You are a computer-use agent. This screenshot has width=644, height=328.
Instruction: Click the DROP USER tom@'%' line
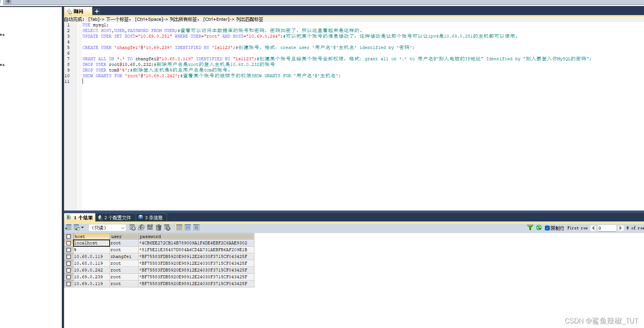[156, 70]
